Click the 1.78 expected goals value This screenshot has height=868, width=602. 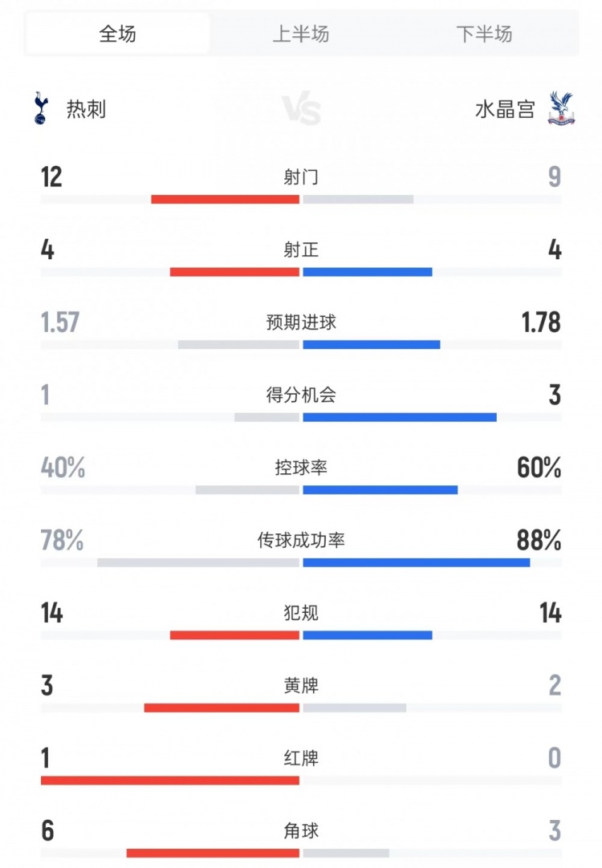tap(539, 322)
